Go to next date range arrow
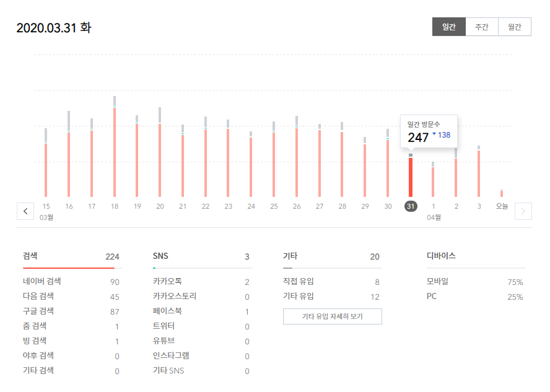 (523, 211)
